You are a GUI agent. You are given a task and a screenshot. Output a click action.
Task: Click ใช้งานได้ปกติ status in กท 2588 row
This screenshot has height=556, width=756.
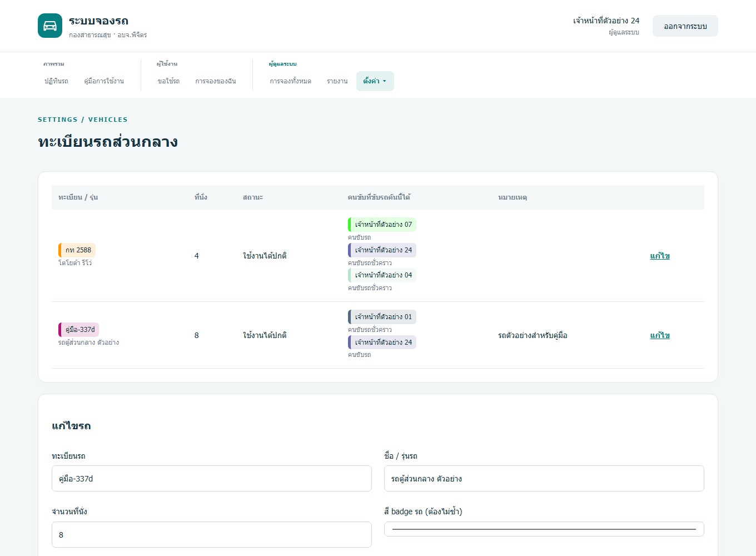265,256
